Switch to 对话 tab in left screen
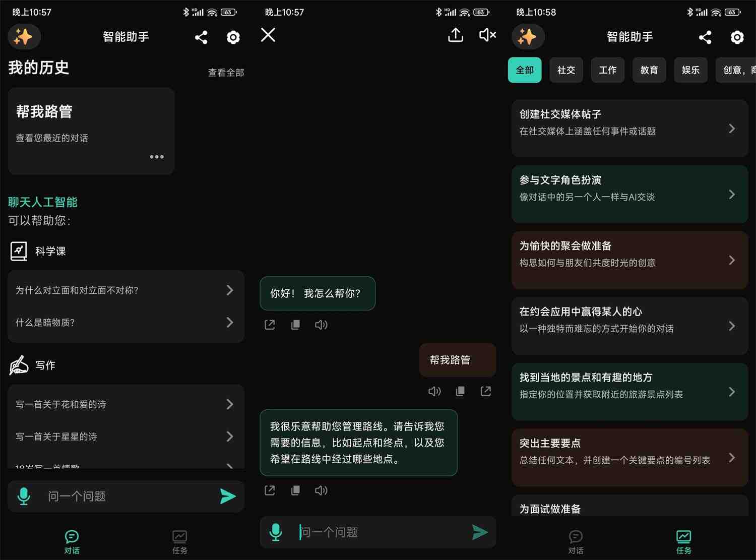Viewport: 756px width, 560px height. (72, 542)
